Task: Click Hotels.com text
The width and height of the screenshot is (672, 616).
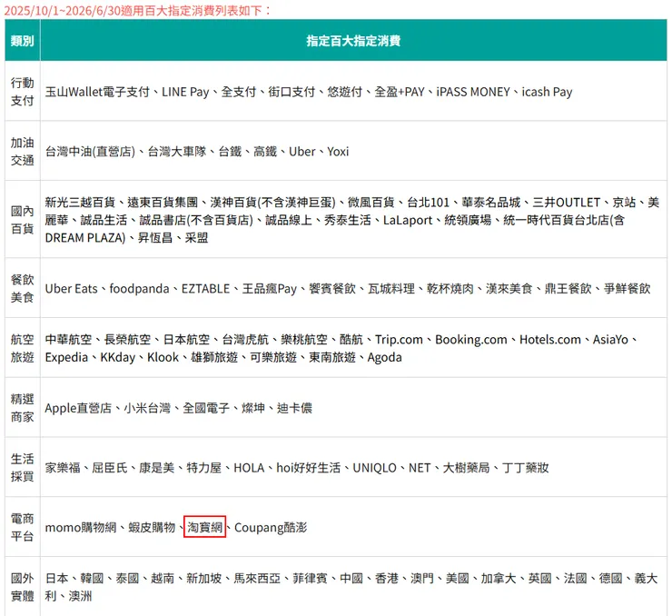Action: click(549, 340)
